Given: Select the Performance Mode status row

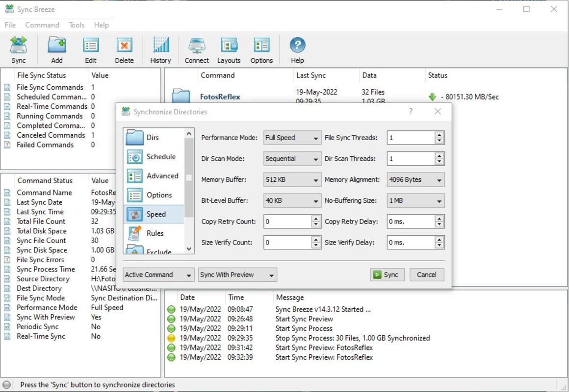Looking at the screenshot, I should click(80, 308).
